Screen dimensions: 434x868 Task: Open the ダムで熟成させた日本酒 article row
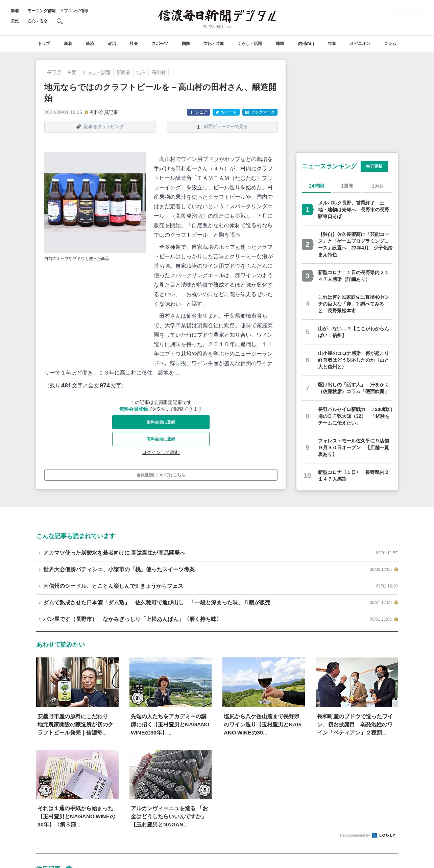217,603
